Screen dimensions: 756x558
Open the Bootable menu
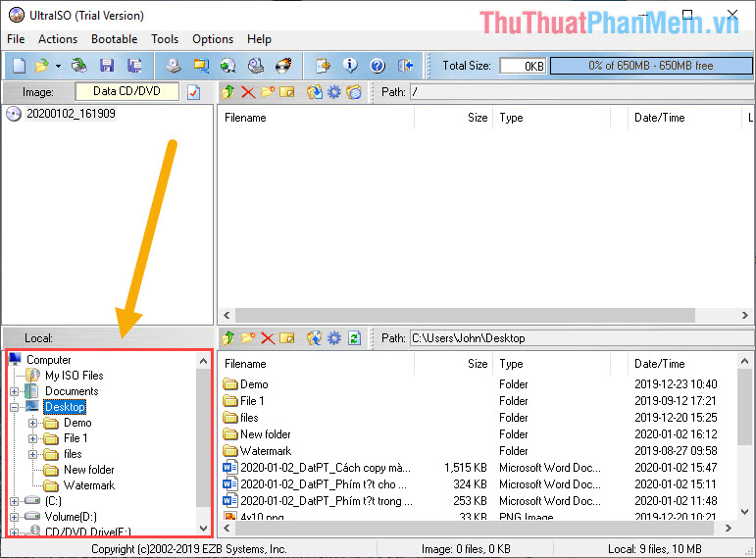[115, 39]
